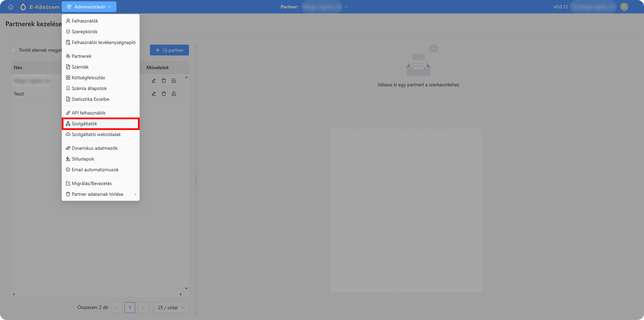Select the Teszt partner row
This screenshot has width=644, height=320.
pos(97,94)
